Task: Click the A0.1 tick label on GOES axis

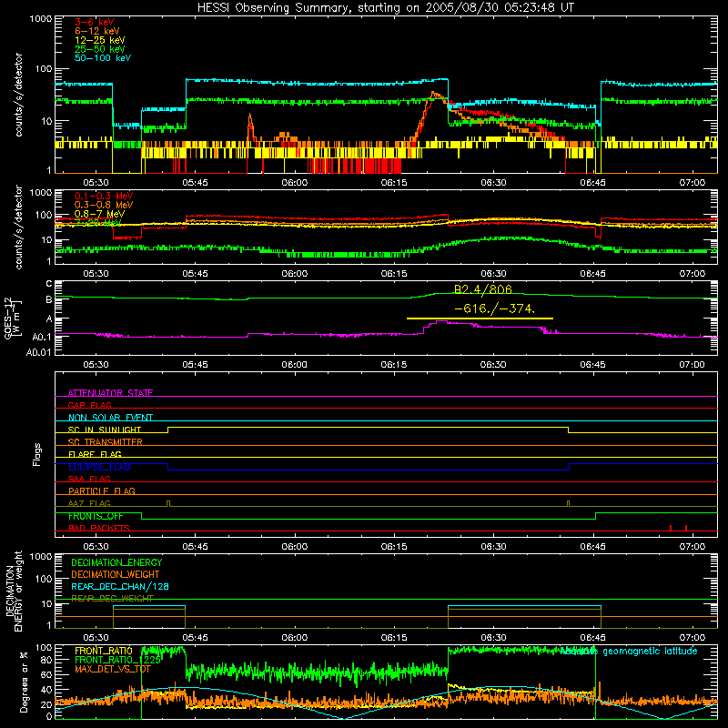Action: coord(41,337)
